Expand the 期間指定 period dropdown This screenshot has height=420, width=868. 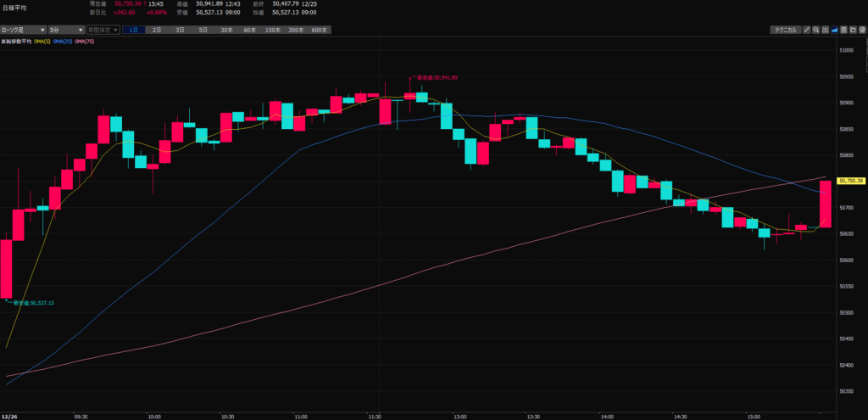[103, 30]
